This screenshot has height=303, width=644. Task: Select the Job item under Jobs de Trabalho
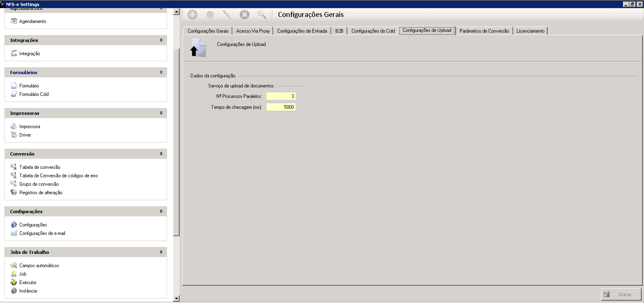[x=23, y=274]
